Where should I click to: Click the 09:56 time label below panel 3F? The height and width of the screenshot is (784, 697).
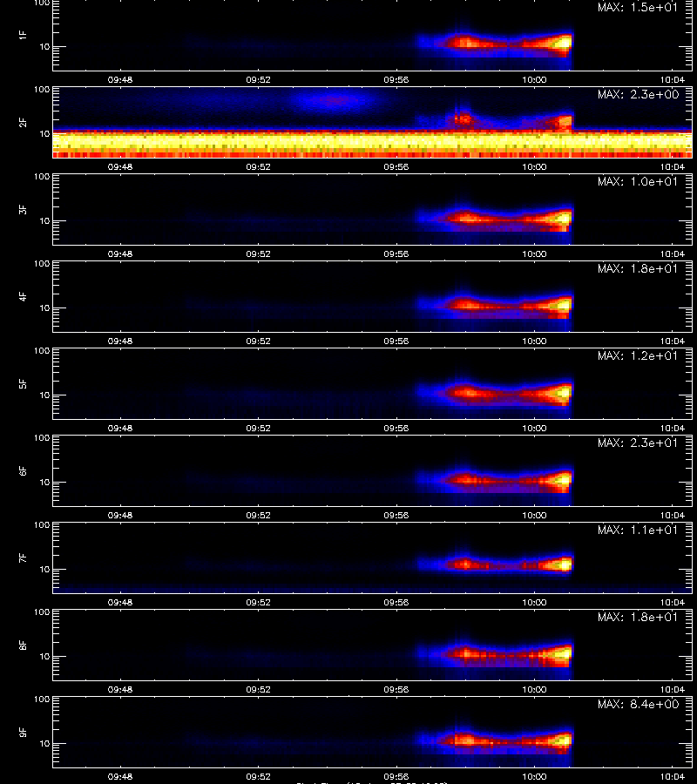pyautogui.click(x=396, y=254)
